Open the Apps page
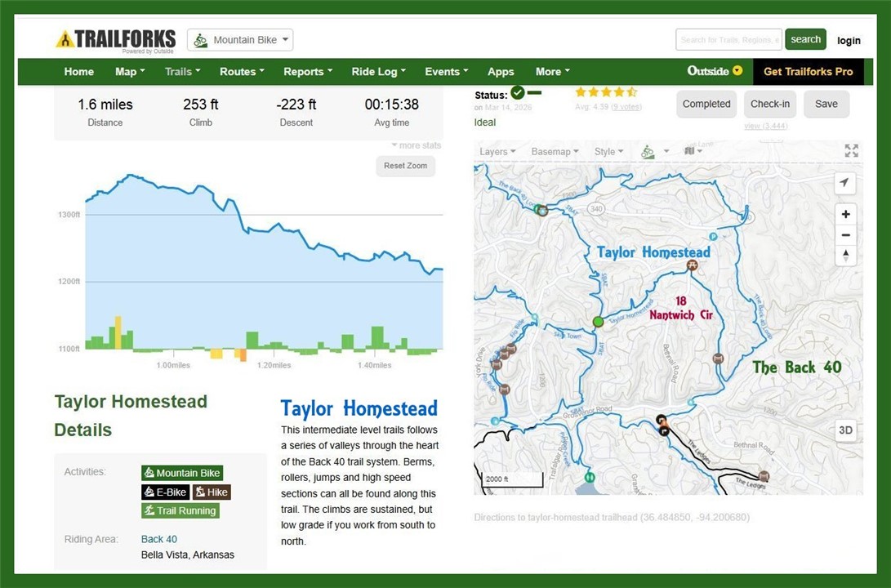Screen dimensions: 891x588 pyautogui.click(x=501, y=72)
